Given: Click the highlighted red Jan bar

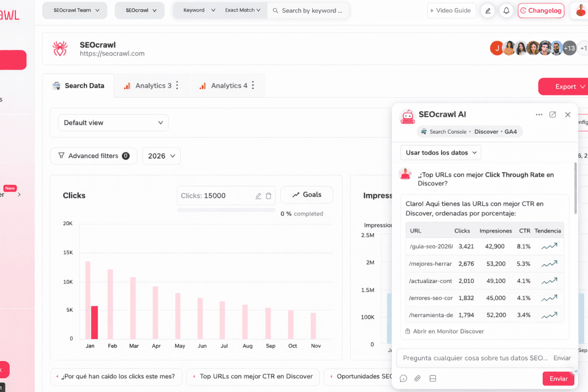Looking at the screenshot, I should (x=95, y=323).
